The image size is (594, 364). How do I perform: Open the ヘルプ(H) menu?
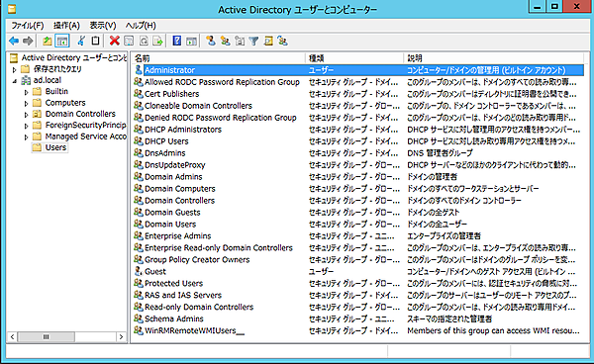click(141, 26)
